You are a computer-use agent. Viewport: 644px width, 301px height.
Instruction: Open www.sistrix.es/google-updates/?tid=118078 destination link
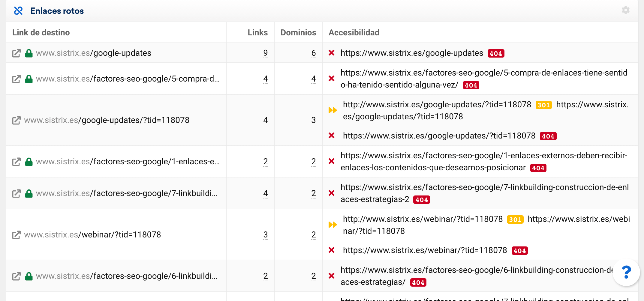tap(107, 120)
